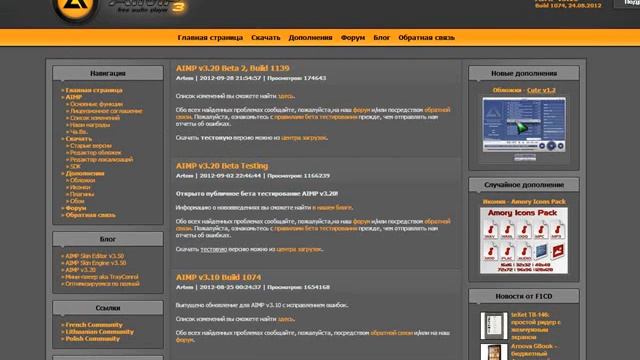Image resolution: width=640 pixels, height=360 pixels.
Task: Open Старые версии in the sidebar
Action: [91, 146]
